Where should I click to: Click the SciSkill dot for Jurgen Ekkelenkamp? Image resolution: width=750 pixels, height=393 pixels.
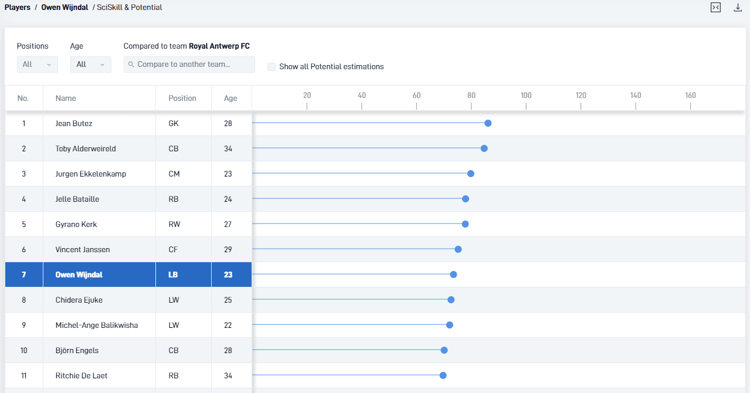coord(471,174)
